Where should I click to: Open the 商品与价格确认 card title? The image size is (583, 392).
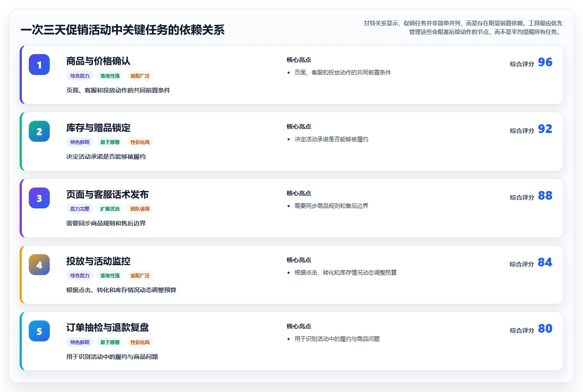click(x=98, y=61)
